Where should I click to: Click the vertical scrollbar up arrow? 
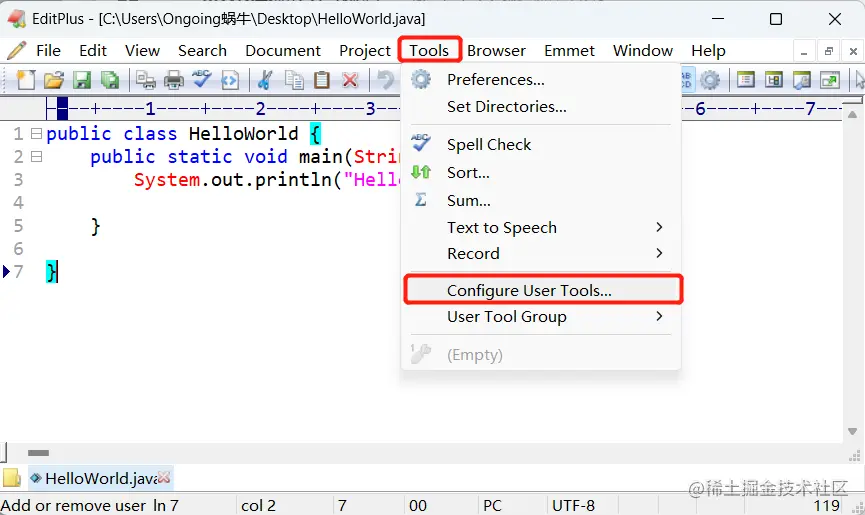tap(852, 115)
